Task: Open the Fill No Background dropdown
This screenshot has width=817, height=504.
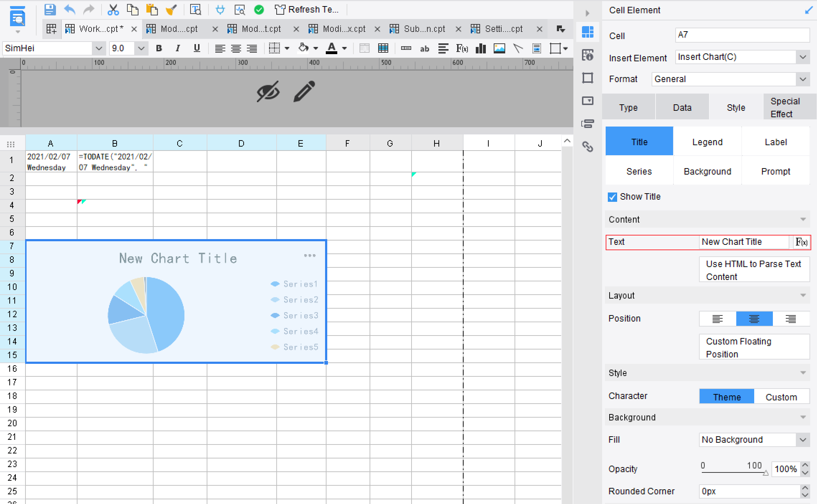Action: point(803,440)
